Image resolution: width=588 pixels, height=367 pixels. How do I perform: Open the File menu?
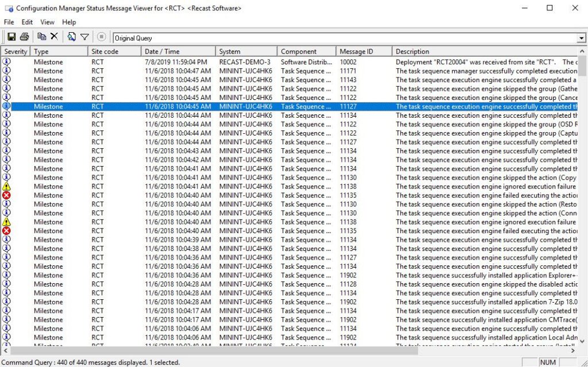[9, 22]
